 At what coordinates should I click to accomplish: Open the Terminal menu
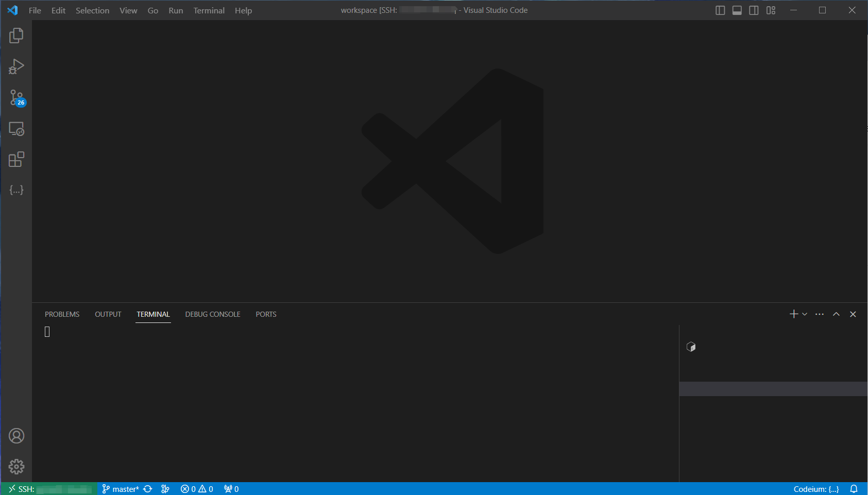[209, 10]
